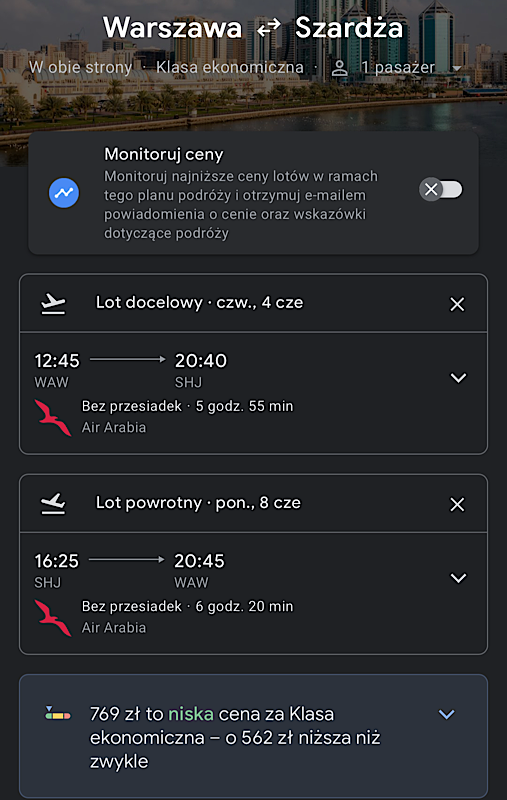The width and height of the screenshot is (507, 800).
Task: Click the passenger person icon
Action: tap(340, 68)
